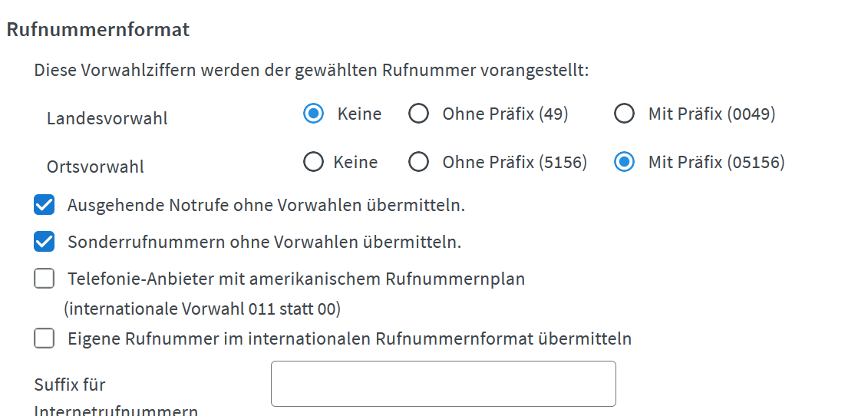Image resolution: width=868 pixels, height=416 pixels.
Task: Click the 'Landesvorwahl' row label
Action: pos(107,118)
